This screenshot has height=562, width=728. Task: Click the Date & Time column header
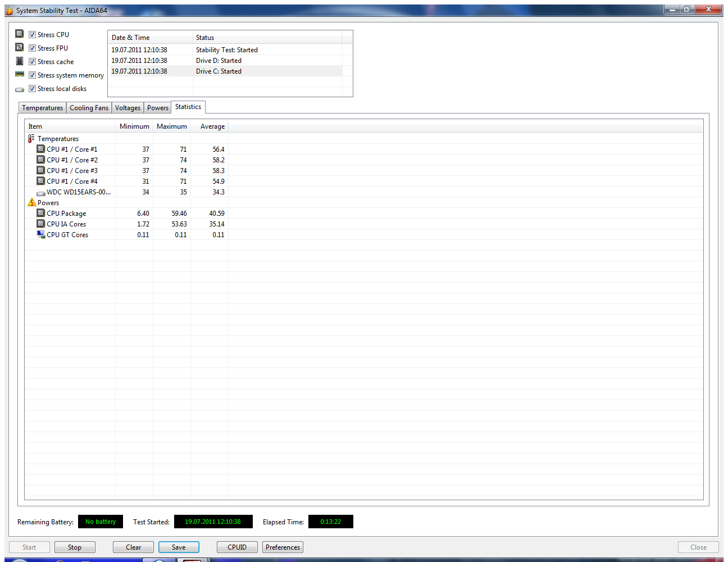151,38
